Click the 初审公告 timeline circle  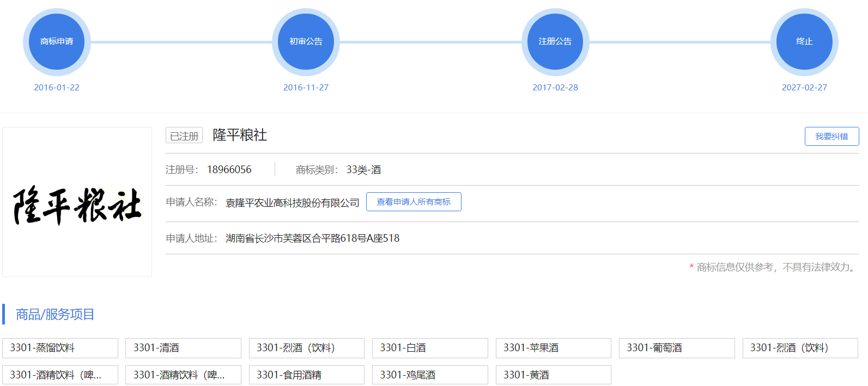click(306, 42)
